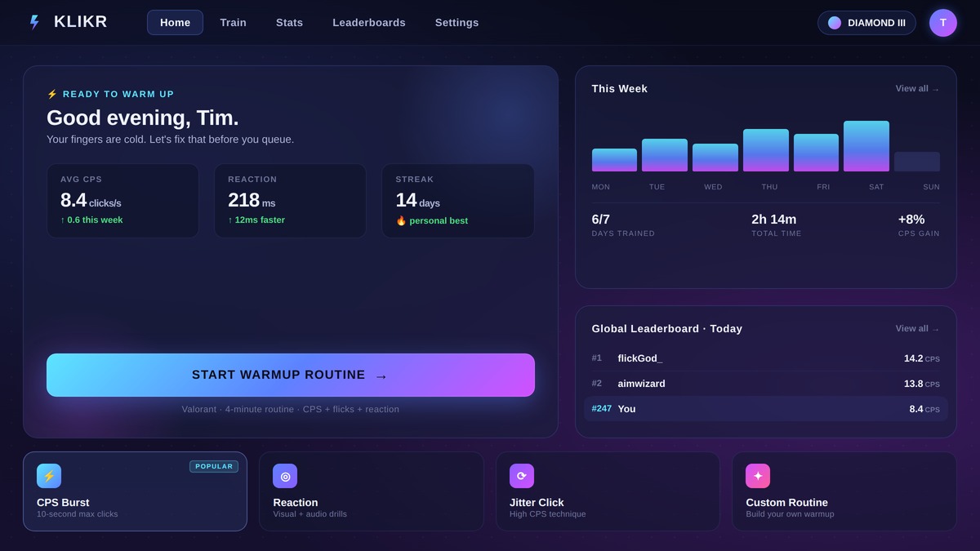Go to the Home tab

pyautogui.click(x=175, y=23)
